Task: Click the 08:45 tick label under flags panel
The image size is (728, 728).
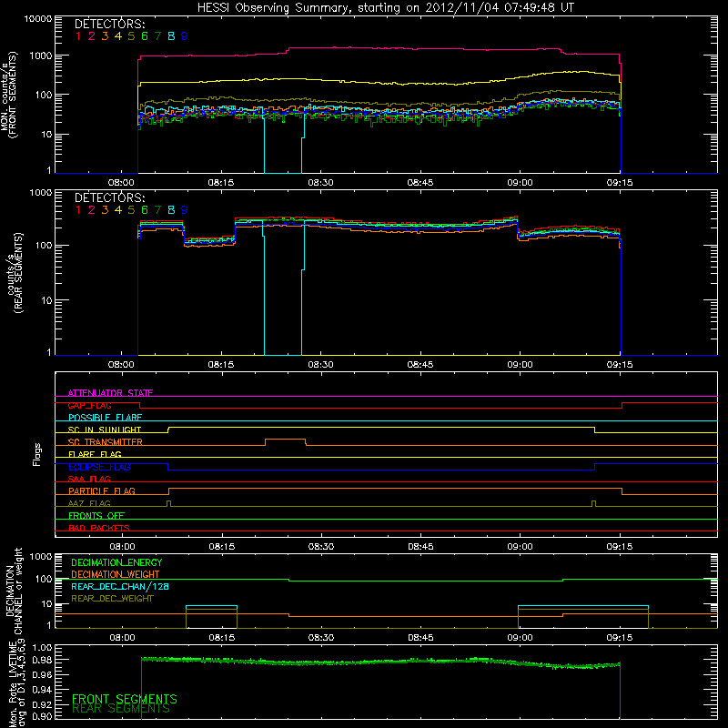Action: (420, 547)
